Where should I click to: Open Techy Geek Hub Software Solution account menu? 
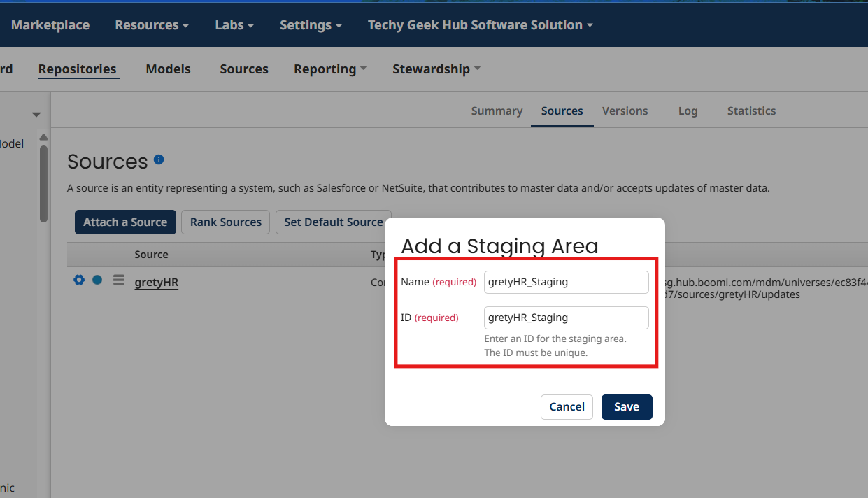pyautogui.click(x=481, y=25)
